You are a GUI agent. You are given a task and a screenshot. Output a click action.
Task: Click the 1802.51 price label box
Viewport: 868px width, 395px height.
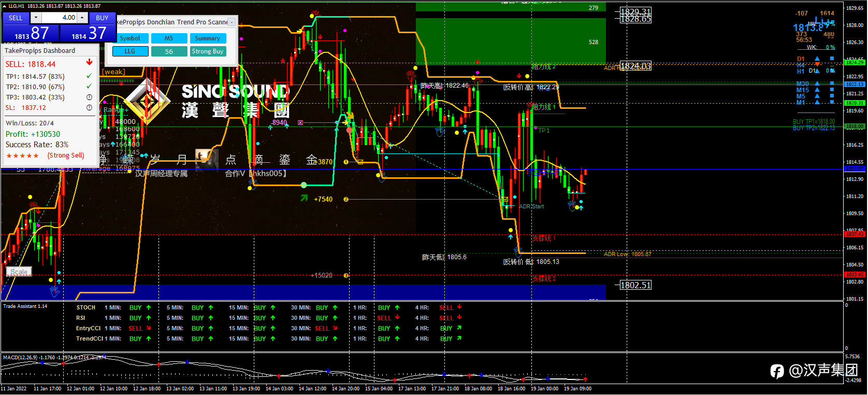click(x=635, y=285)
